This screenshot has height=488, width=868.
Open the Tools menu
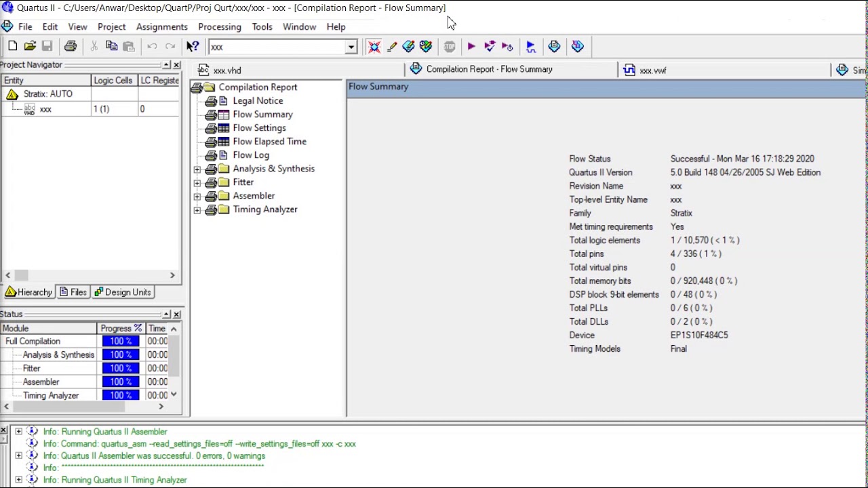[262, 26]
